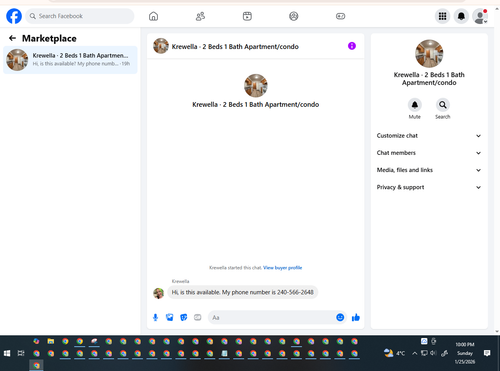Attach a photo using the image icon
This screenshot has height=371, width=500.
click(x=170, y=317)
